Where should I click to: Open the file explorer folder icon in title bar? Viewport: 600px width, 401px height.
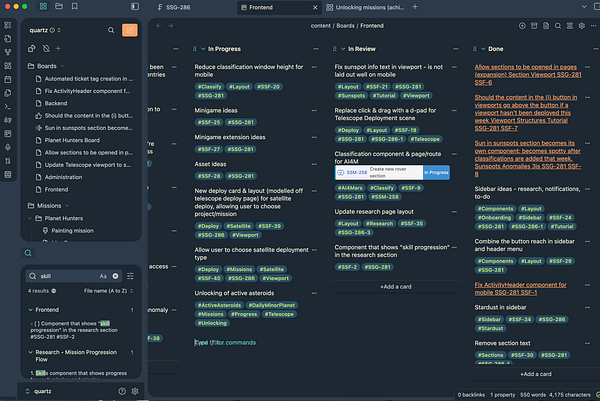click(x=59, y=7)
